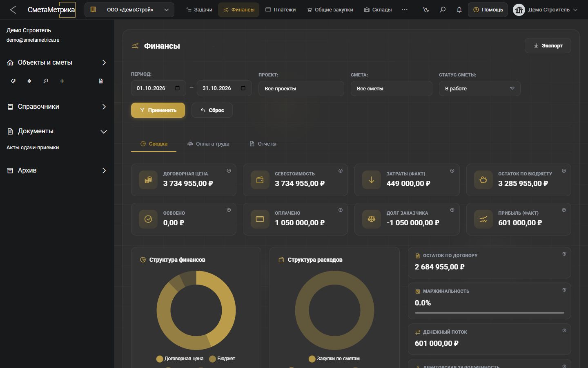The height and width of the screenshot is (368, 588).
Task: Add a new object with the sidebar plus icon
Action: tap(62, 81)
